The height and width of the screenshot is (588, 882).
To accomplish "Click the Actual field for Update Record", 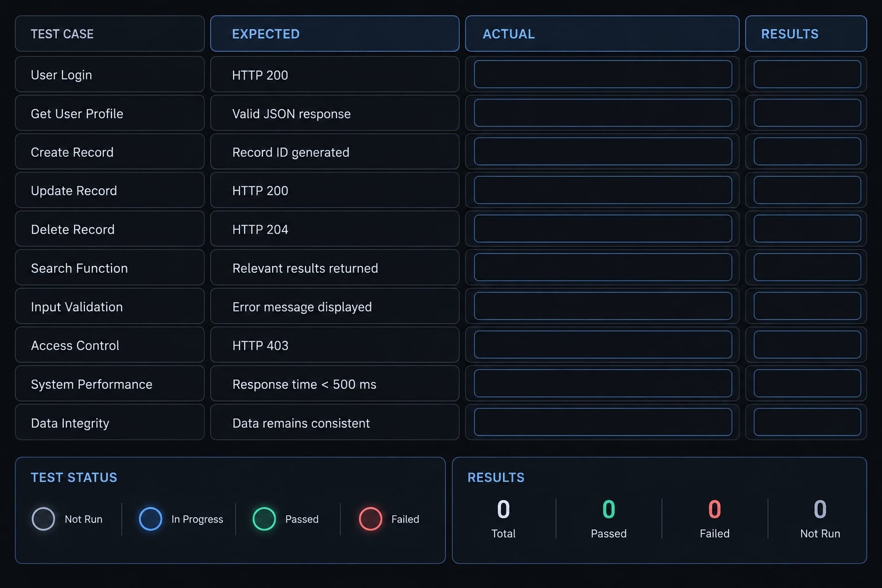I will 603,189.
